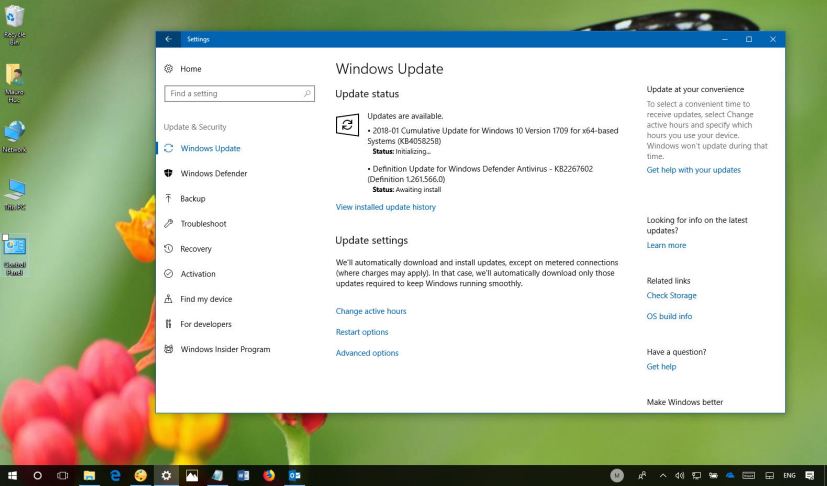This screenshot has width=827, height=486.
Task: Open the Photos app taskbar icon
Action: pos(192,475)
